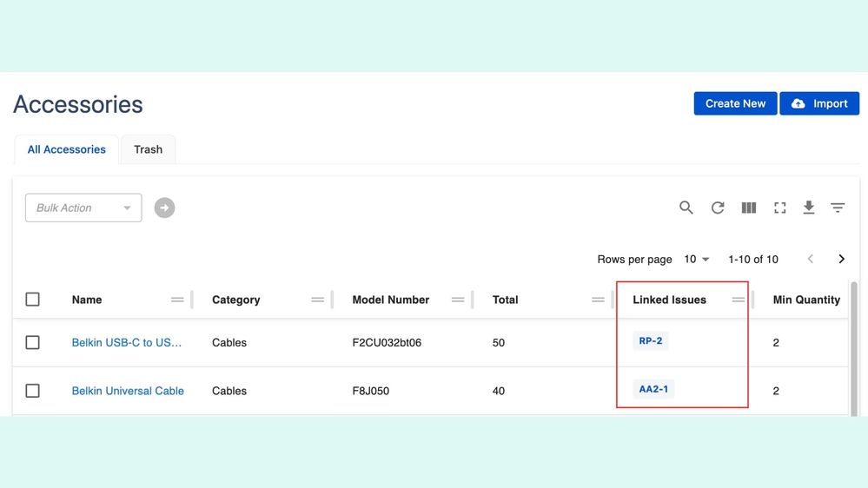Click total value 40
Viewport: 868px width, 488px height.
[498, 391]
